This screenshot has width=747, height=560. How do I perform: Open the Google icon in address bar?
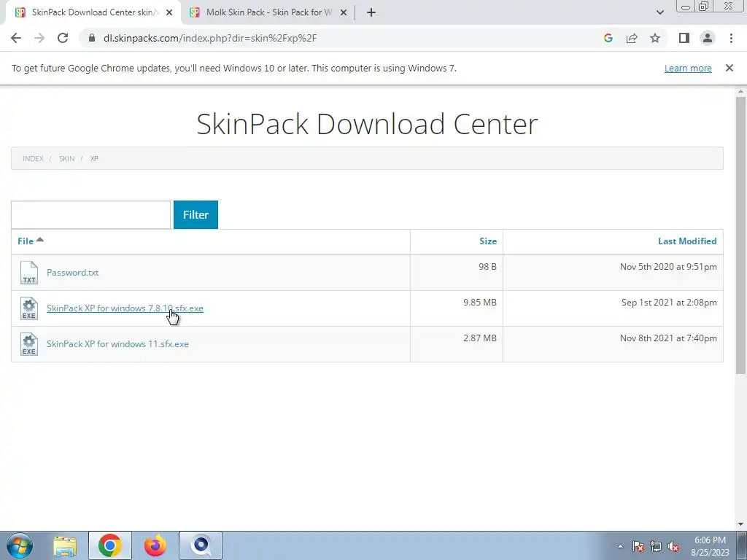pyautogui.click(x=608, y=38)
